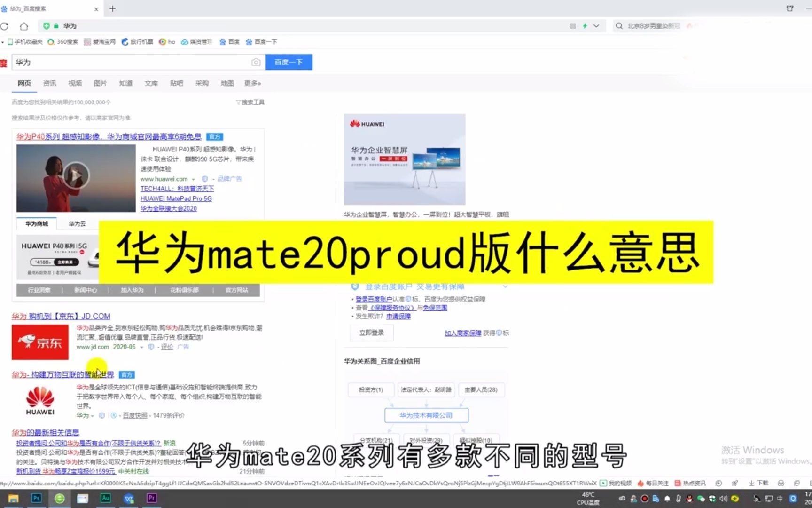Open the 华为 购机到【京东】JD.COM result

click(x=61, y=316)
